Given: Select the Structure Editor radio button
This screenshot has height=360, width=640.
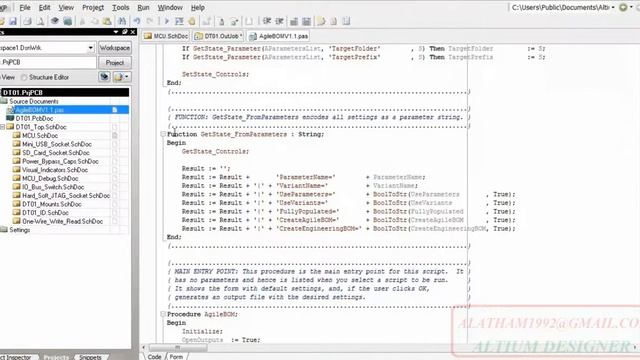Looking at the screenshot, I should click(x=24, y=77).
